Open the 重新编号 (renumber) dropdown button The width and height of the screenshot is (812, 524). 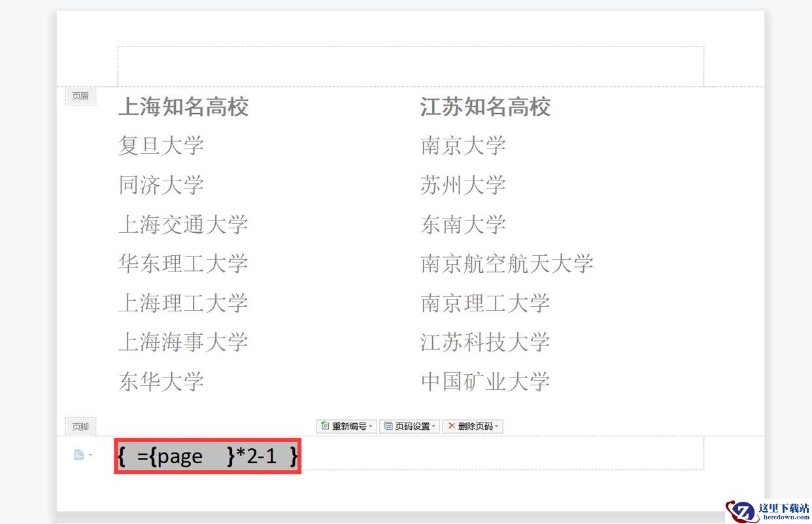pos(347,427)
